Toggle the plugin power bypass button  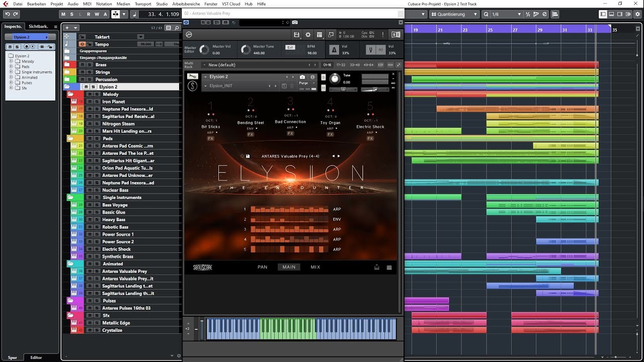[x=187, y=22]
